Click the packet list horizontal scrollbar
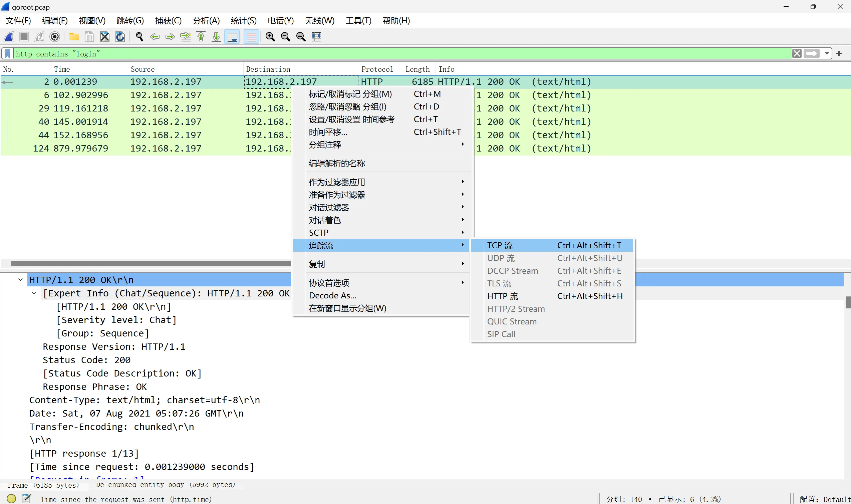The width and height of the screenshot is (851, 504). coord(150,263)
